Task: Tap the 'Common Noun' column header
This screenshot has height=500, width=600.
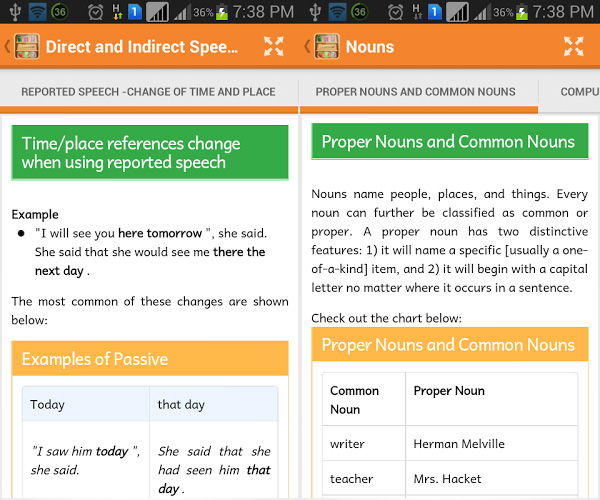Action: 364,400
